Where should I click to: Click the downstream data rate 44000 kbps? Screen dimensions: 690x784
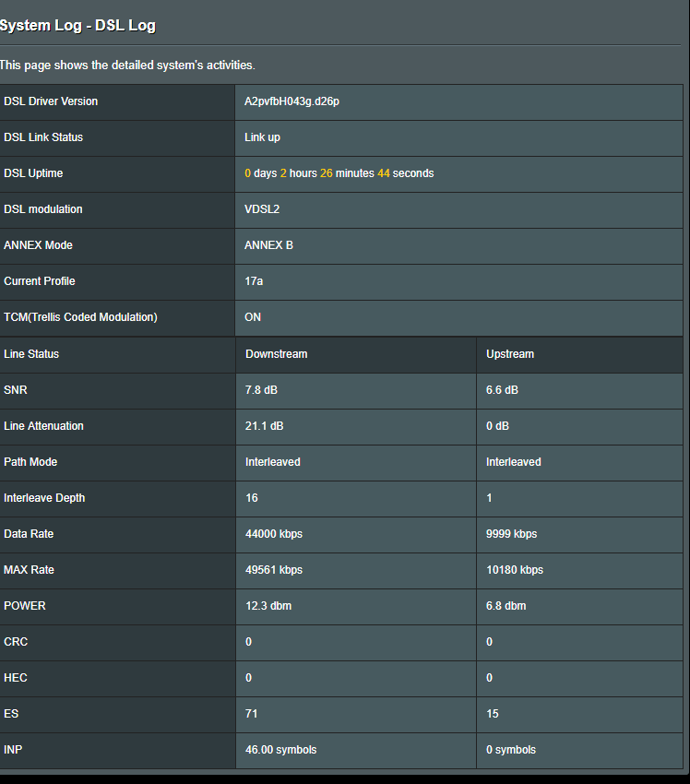point(273,534)
